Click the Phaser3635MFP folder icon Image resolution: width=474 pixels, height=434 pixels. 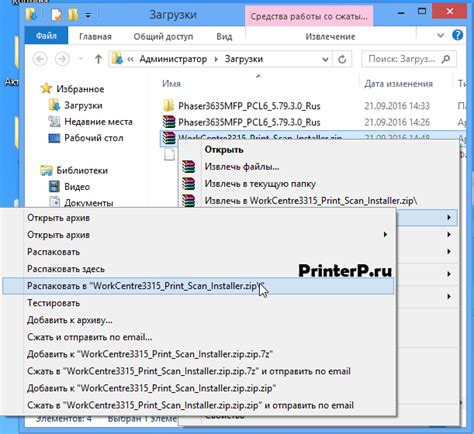169,106
